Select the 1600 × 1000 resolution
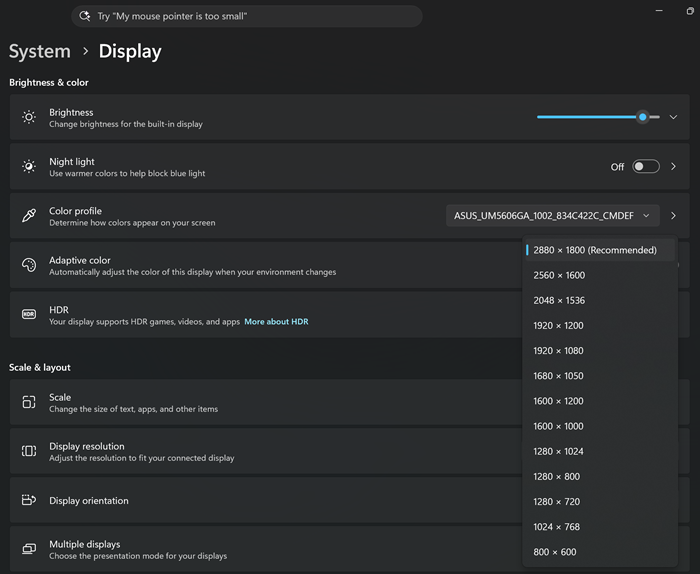 (x=600, y=426)
